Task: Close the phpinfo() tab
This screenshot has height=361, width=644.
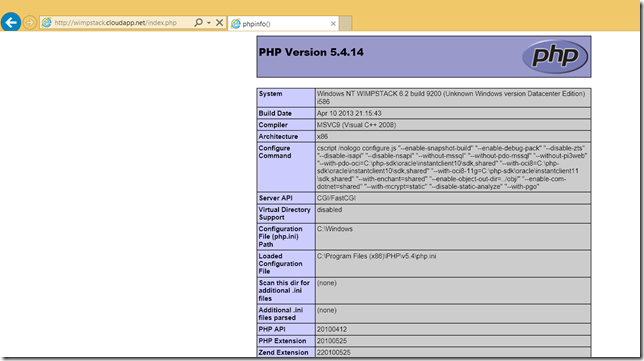Action: pyautogui.click(x=333, y=24)
